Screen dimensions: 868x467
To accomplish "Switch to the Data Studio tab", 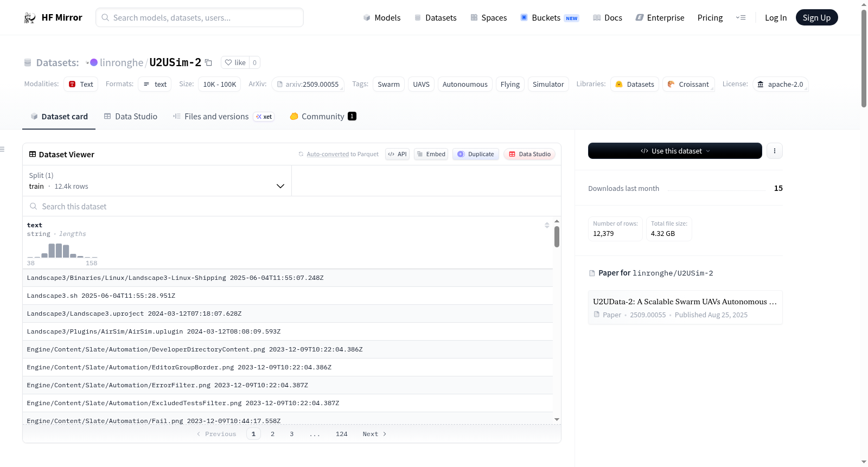I will (x=131, y=117).
